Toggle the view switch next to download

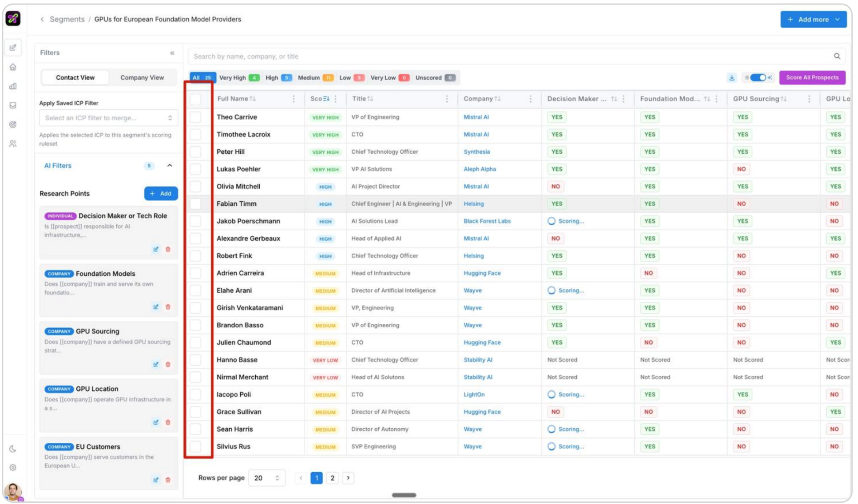[x=758, y=78]
